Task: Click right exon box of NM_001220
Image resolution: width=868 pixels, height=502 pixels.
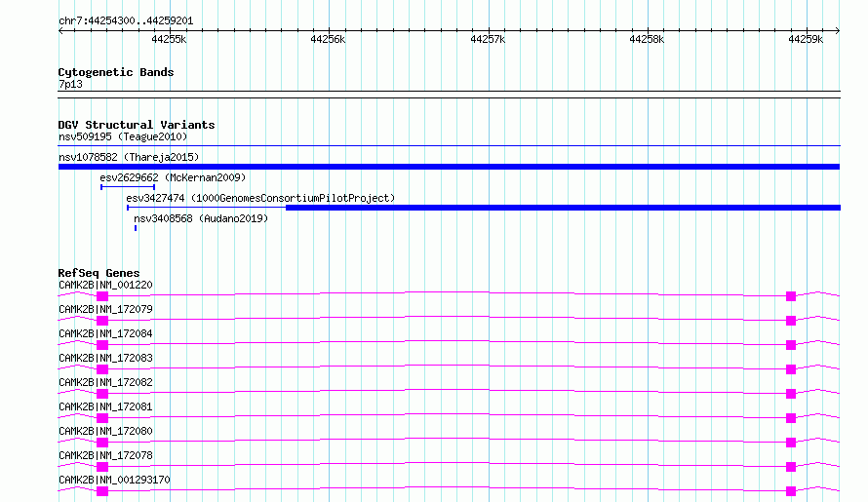Action: pos(791,296)
